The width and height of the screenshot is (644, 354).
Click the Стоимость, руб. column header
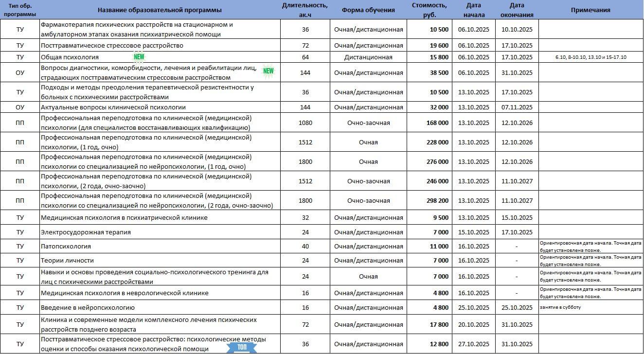429,10
